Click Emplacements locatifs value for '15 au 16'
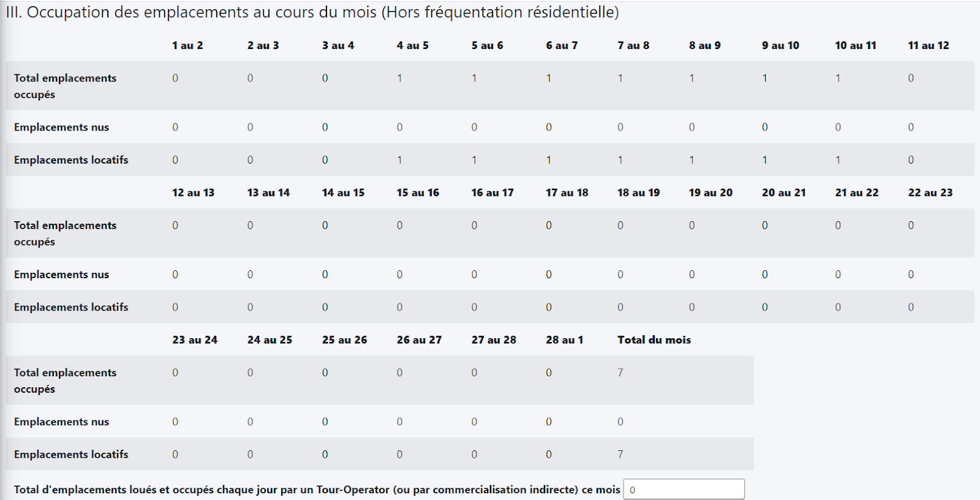The image size is (980, 500). pos(399,307)
